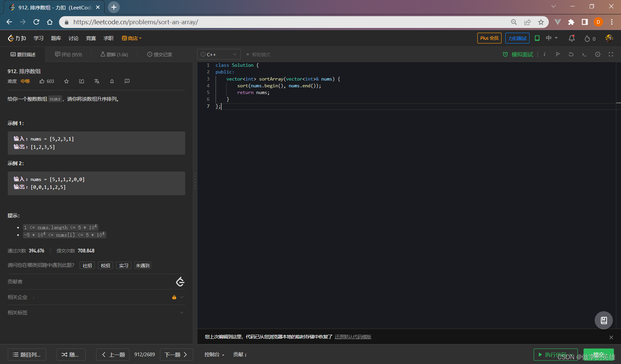Click Plus 会员 button

coord(489,38)
